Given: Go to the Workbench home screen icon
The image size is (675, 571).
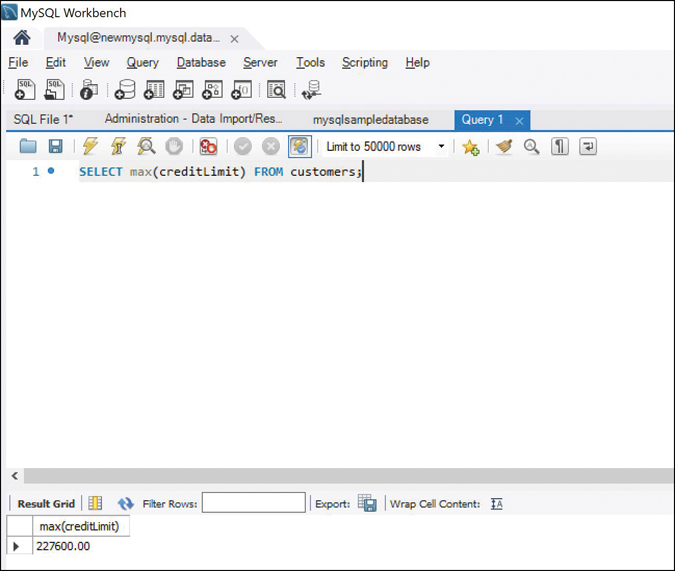Looking at the screenshot, I should pos(22,38).
